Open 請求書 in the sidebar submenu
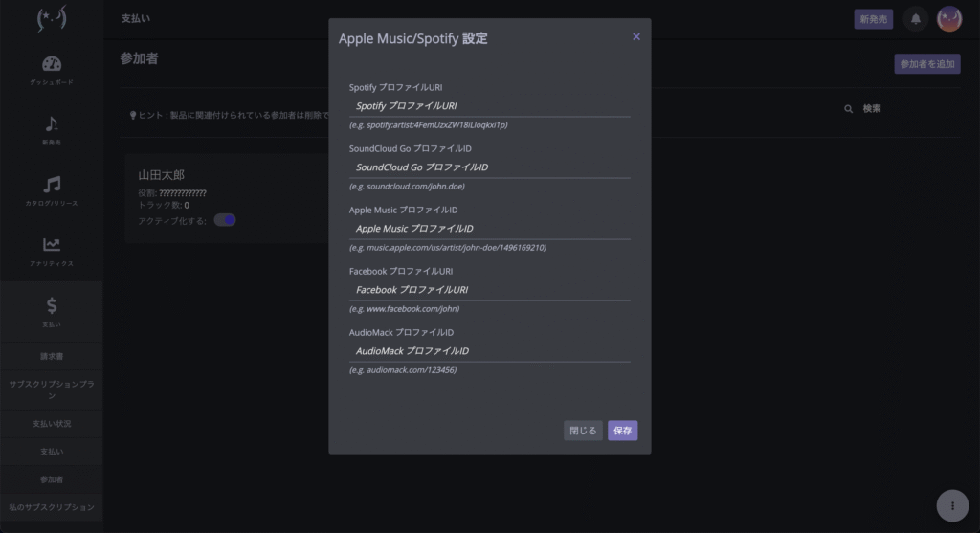The height and width of the screenshot is (533, 980). pos(52,356)
